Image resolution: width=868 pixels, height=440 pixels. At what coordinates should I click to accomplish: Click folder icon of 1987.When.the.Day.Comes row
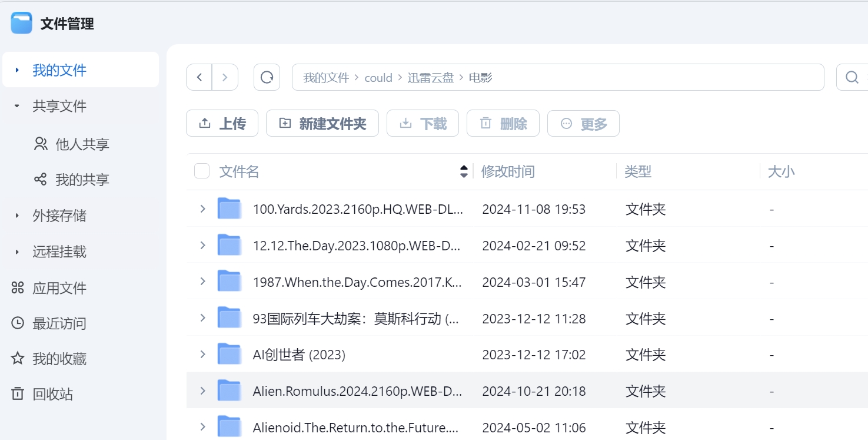click(x=230, y=282)
